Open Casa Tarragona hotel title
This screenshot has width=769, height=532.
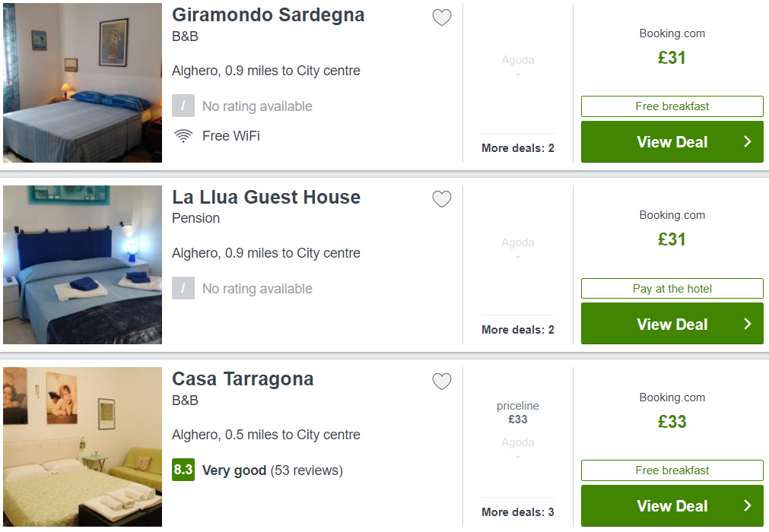coord(243,378)
